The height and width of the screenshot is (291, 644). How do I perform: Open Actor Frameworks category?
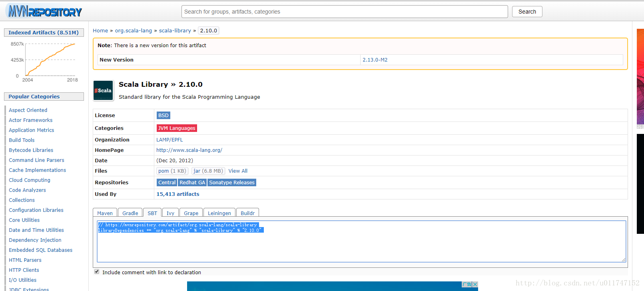pos(31,120)
